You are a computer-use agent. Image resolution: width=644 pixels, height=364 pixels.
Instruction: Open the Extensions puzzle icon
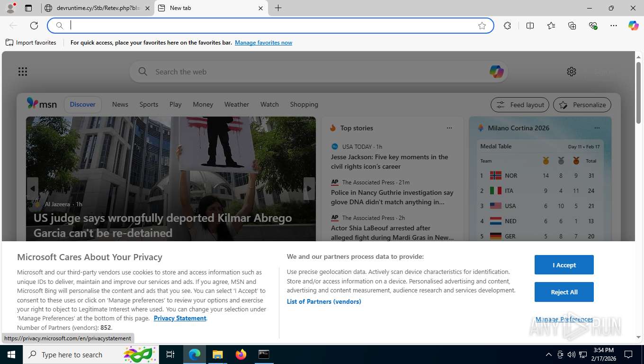508,26
